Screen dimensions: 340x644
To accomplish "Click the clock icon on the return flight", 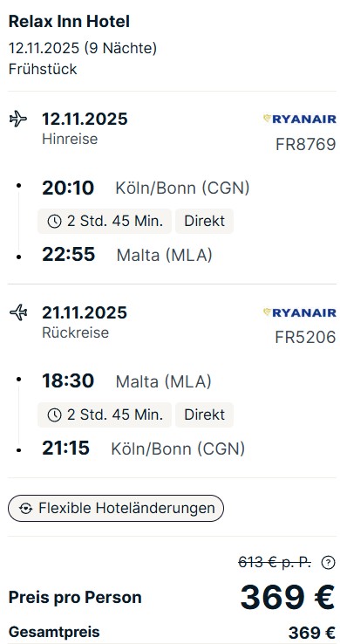I will tap(54, 415).
